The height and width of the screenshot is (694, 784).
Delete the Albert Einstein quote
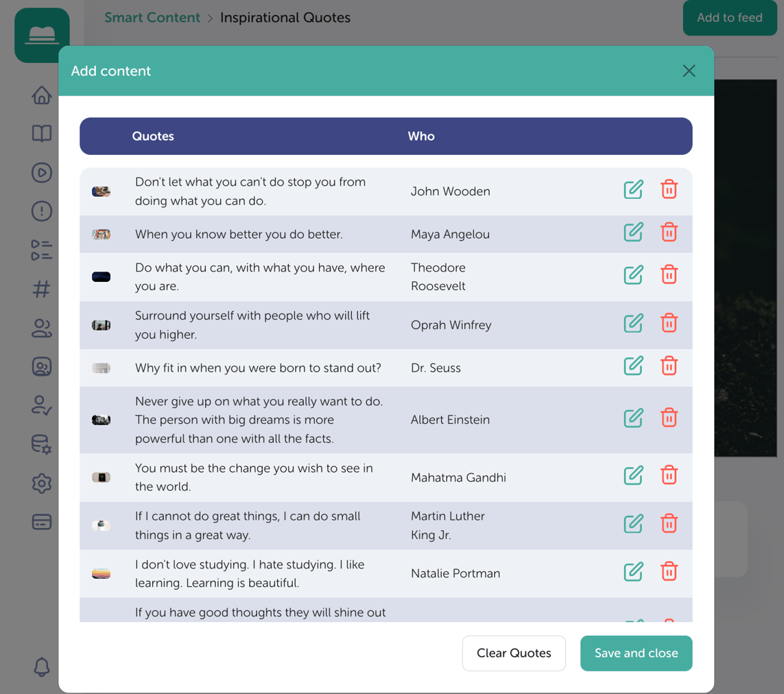(x=669, y=418)
